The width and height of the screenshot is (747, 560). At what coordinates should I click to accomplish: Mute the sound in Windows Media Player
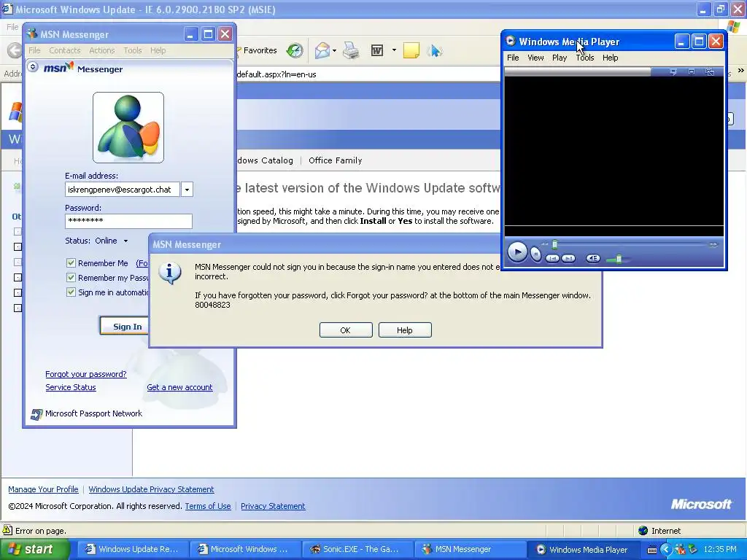tap(593, 258)
